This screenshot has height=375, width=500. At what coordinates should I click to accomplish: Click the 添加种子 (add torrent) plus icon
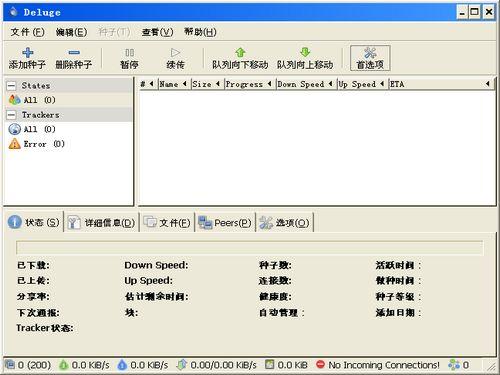(x=27, y=53)
